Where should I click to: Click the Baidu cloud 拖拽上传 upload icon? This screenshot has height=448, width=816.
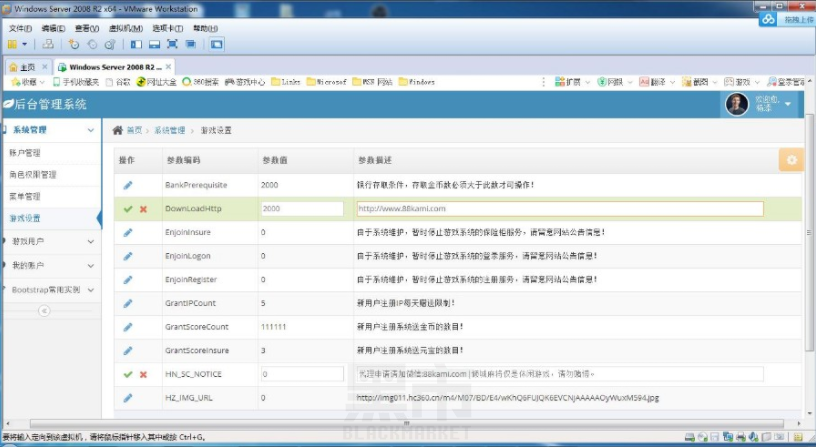click(767, 20)
